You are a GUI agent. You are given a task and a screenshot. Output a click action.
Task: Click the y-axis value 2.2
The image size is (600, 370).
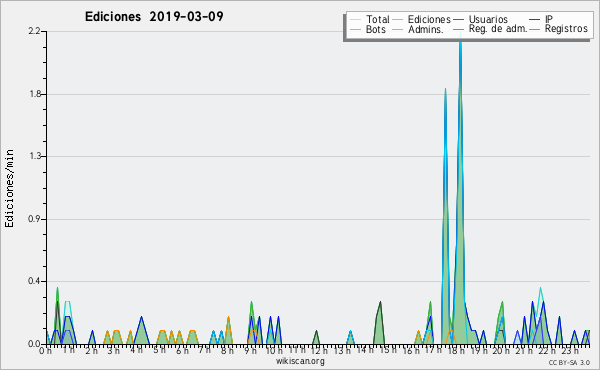34,31
